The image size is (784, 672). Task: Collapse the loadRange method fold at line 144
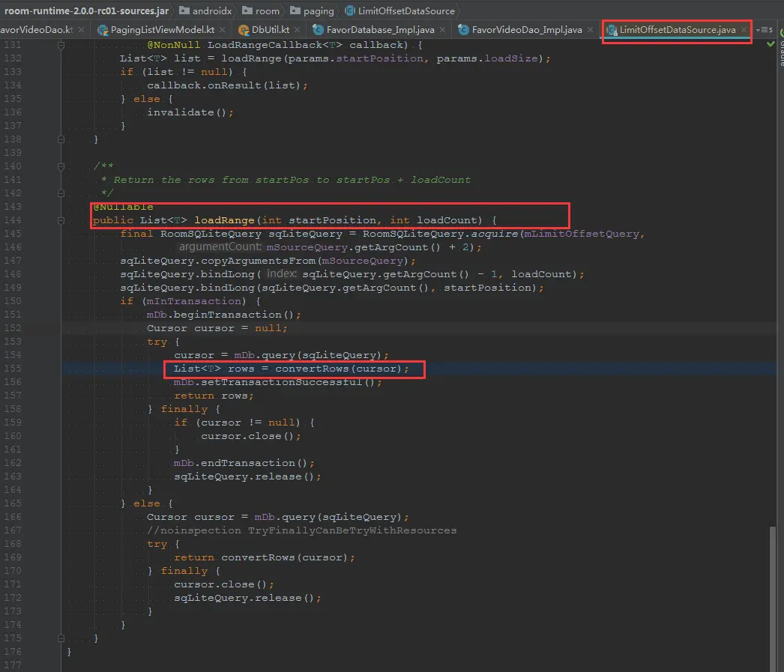[x=61, y=220]
